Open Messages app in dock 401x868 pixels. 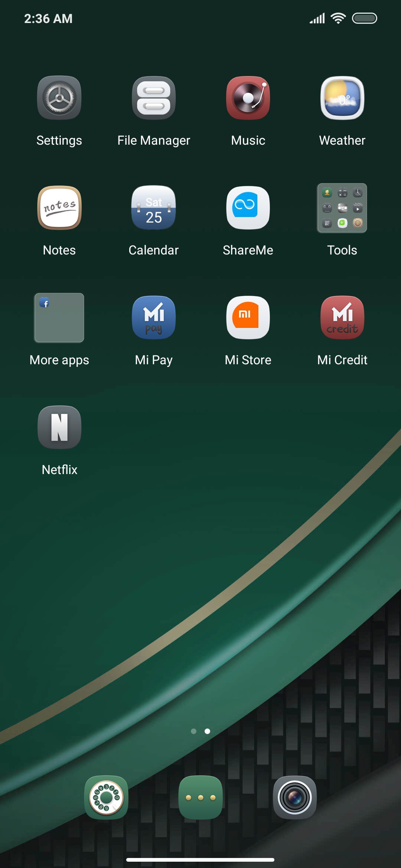pos(200,798)
